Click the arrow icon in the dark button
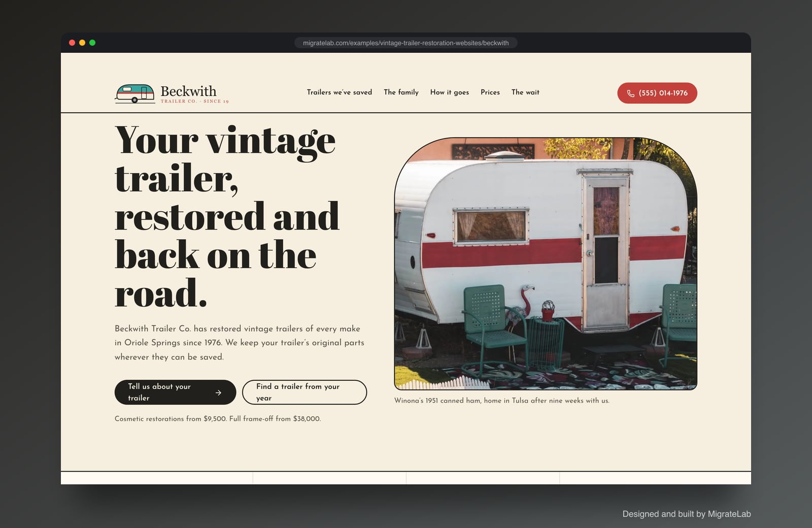Viewport: 812px width, 528px height. [218, 392]
